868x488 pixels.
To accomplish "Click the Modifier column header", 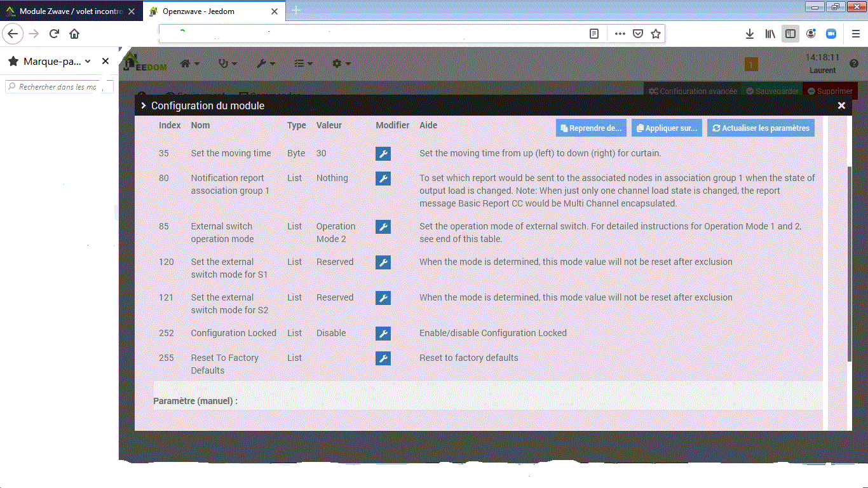I will pos(393,126).
